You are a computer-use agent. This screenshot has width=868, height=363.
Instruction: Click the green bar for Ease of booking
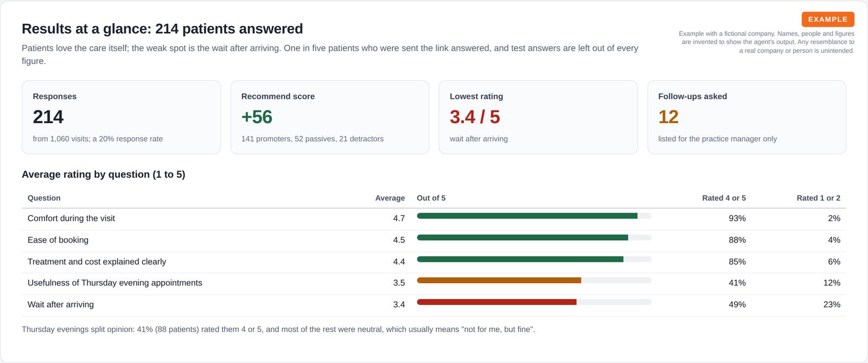[x=522, y=238]
